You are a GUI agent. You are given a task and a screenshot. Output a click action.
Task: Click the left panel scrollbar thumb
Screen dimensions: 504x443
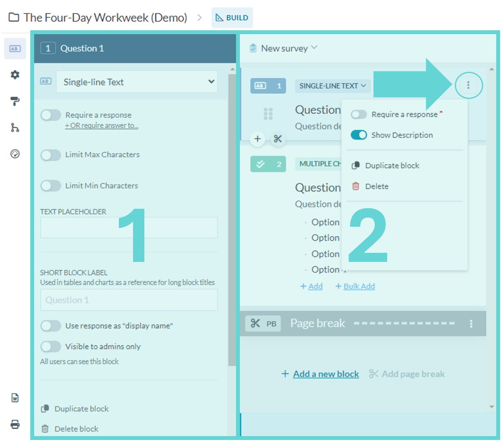[x=232, y=220]
